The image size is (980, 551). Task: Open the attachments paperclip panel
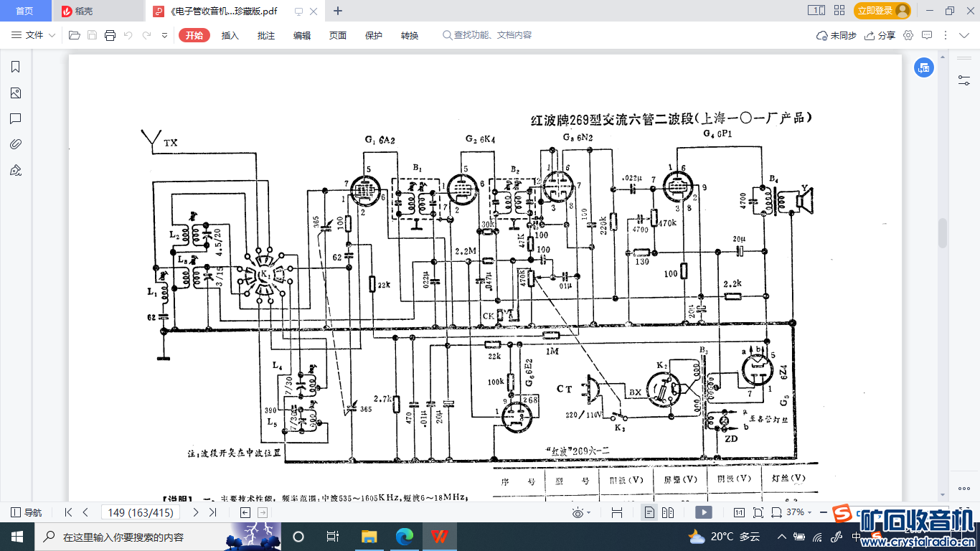pos(15,144)
